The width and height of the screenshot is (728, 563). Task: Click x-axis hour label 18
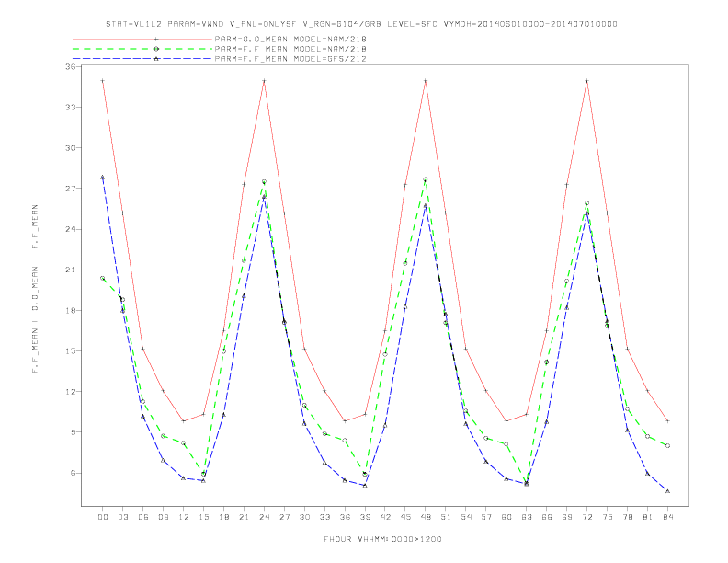click(223, 517)
